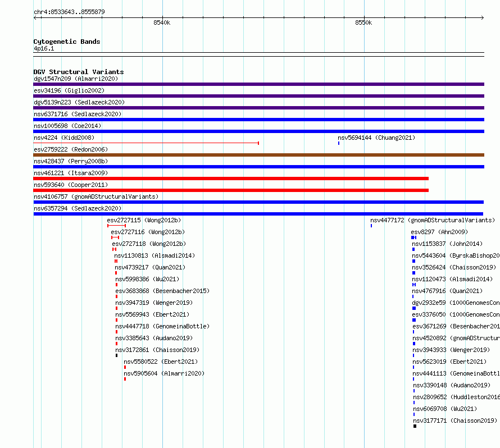The image size is (500, 448).
Task: Click the red nsv461221 (Itsara2009) bar
Action: pyautogui.click(x=231, y=179)
